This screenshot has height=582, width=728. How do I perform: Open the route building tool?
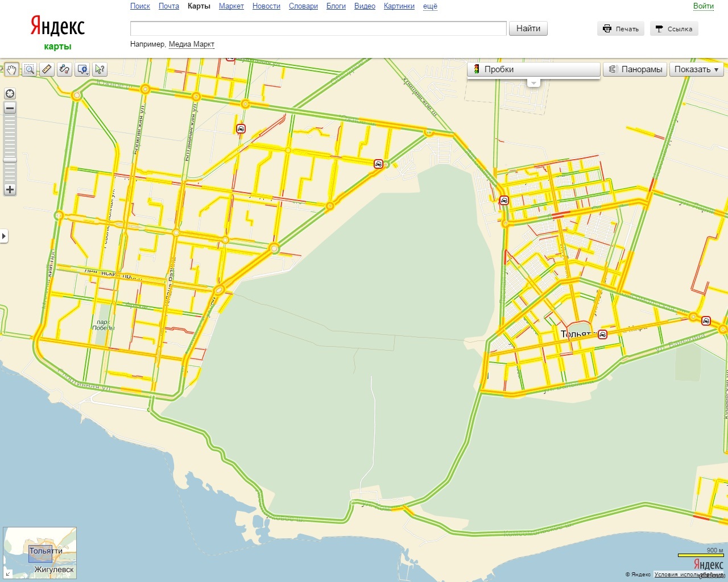65,69
